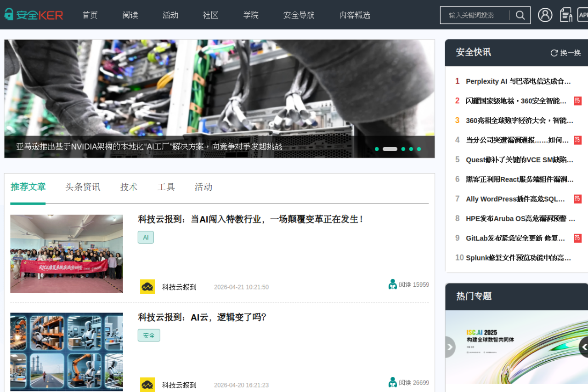Go to previous slide in 热门专题
Viewport: 588px width, 392px height.
(450, 347)
